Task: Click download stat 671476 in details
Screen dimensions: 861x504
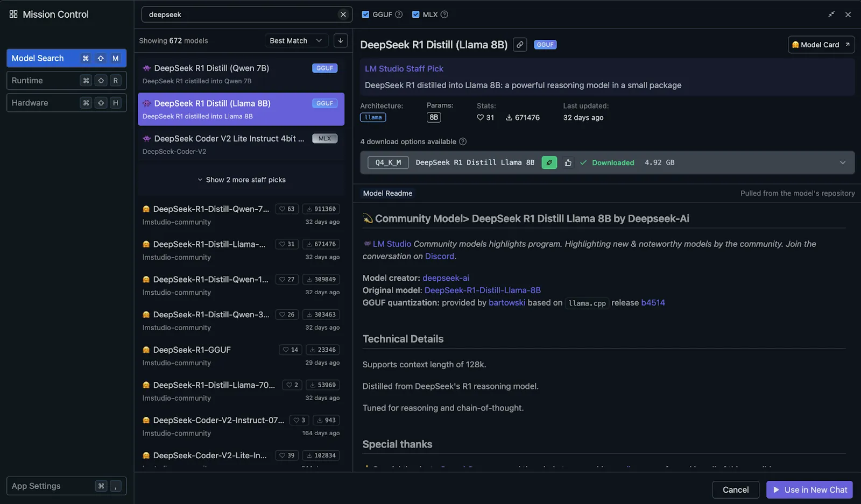Action: 523,117
